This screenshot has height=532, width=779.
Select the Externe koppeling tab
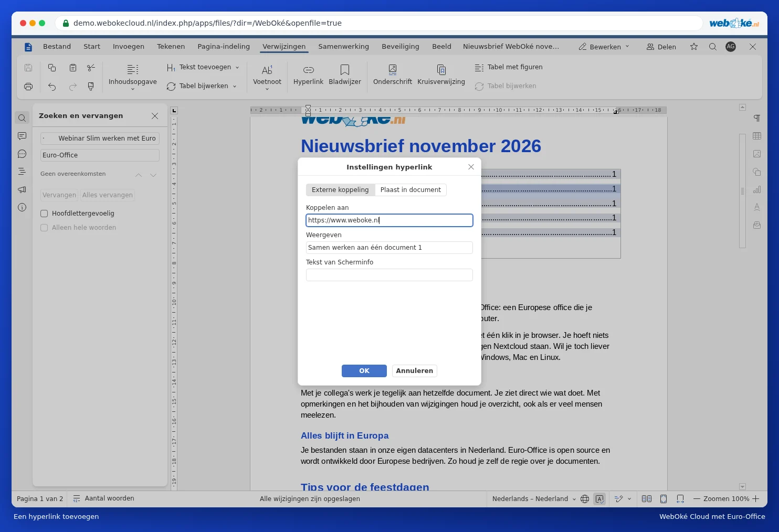pyautogui.click(x=340, y=190)
